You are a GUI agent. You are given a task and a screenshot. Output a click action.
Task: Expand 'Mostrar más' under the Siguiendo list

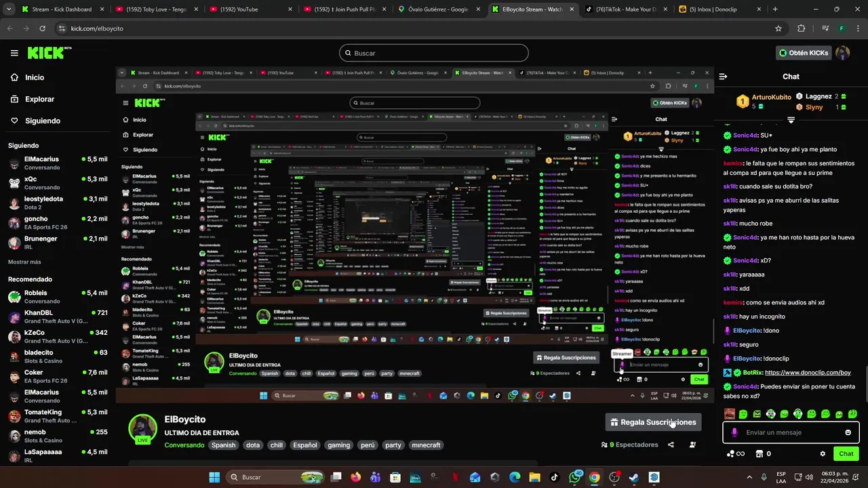tap(24, 262)
